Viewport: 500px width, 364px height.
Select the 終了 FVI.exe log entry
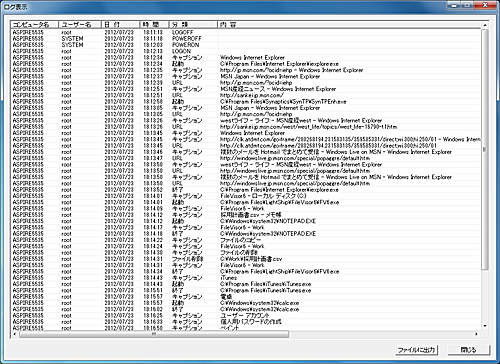(246, 272)
